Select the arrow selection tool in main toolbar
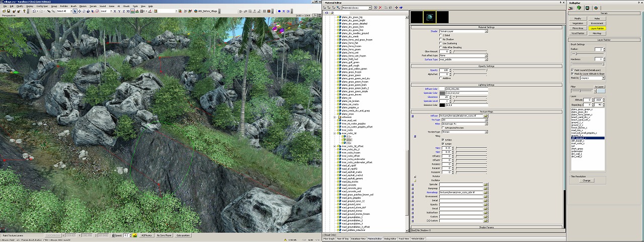This screenshot has width=644, height=242. coord(75,11)
